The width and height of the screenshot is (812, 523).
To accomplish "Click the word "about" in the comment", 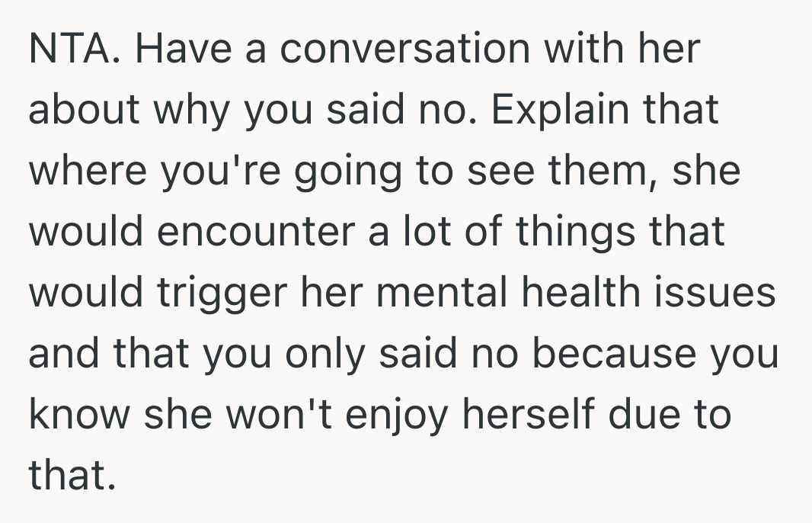I will [83, 111].
